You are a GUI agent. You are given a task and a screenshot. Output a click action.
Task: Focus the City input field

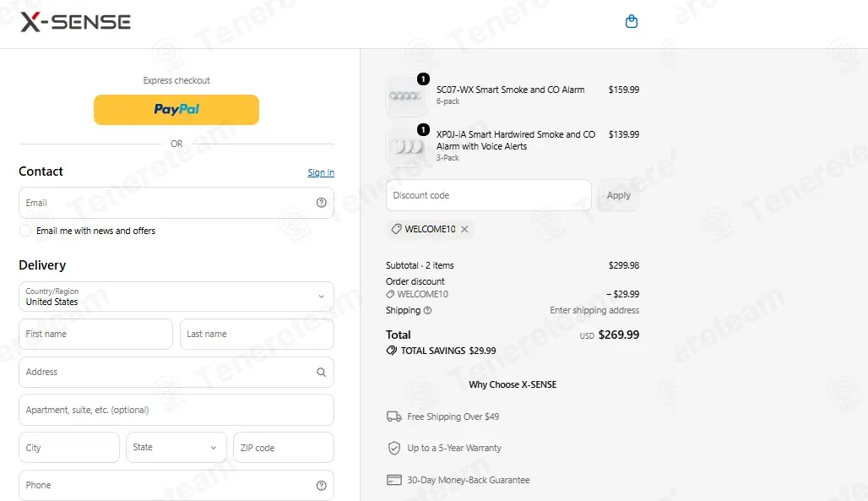tap(69, 447)
